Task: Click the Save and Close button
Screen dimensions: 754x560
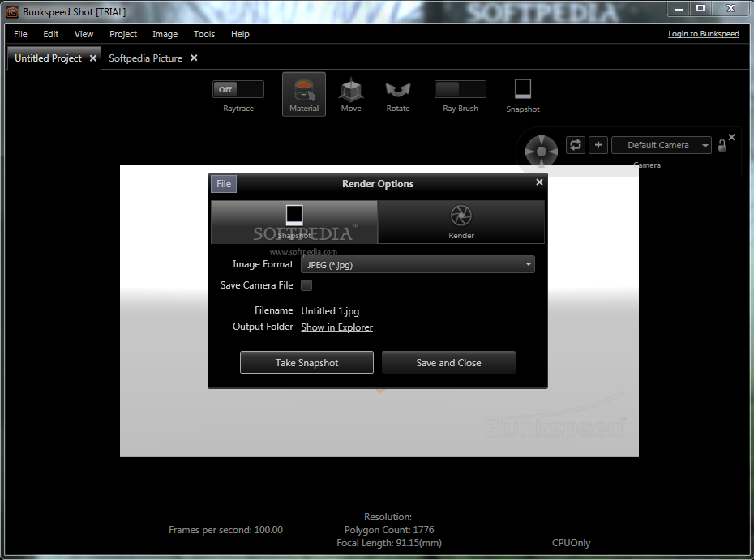Action: [448, 362]
